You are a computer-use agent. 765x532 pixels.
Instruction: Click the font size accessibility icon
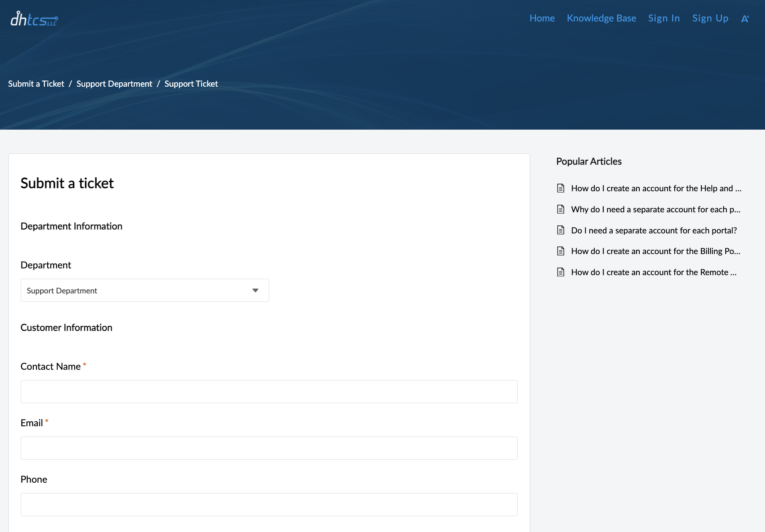coord(745,19)
